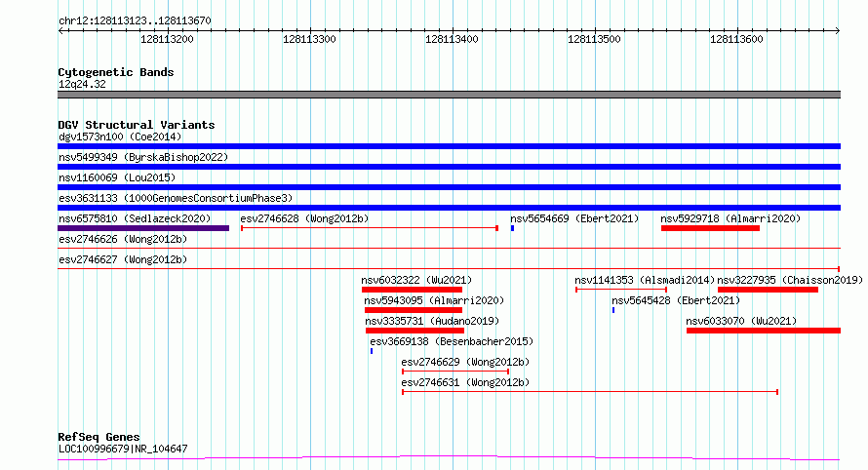Open the nsv6033070 (Wu2021) label
868x470 pixels.
pos(741,321)
